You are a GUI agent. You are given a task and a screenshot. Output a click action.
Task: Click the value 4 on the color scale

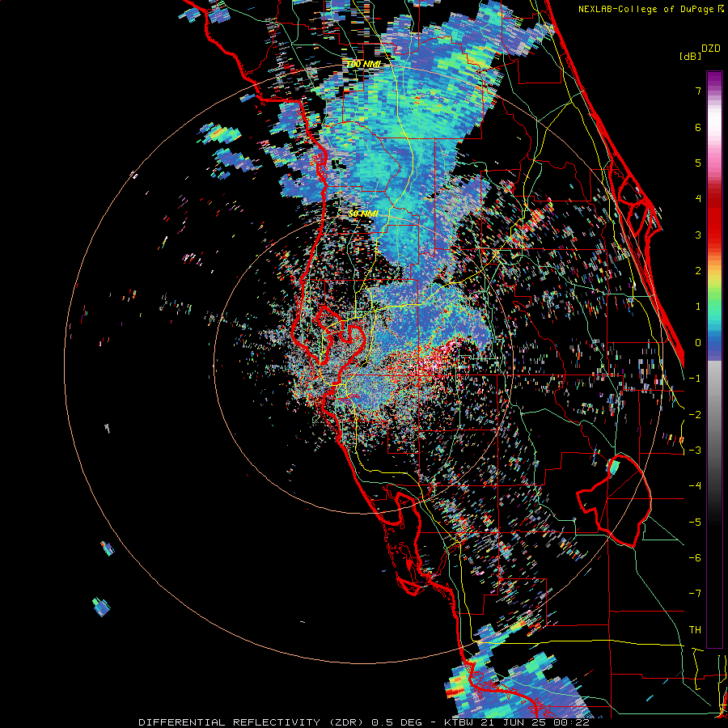[698, 199]
